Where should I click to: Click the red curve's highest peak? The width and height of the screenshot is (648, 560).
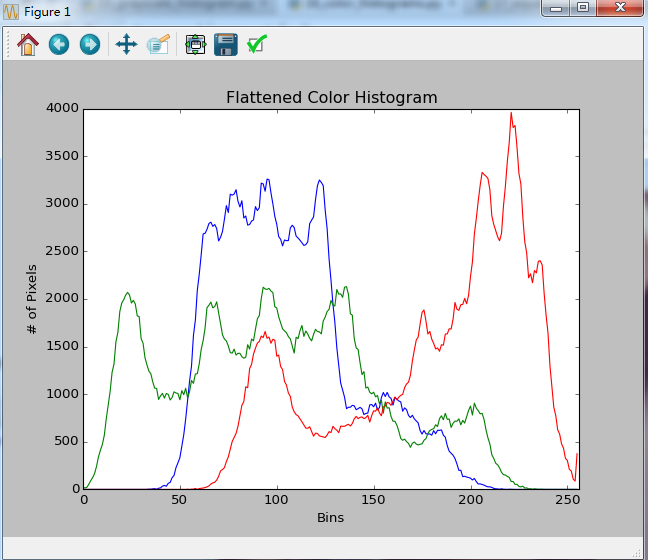[511, 113]
